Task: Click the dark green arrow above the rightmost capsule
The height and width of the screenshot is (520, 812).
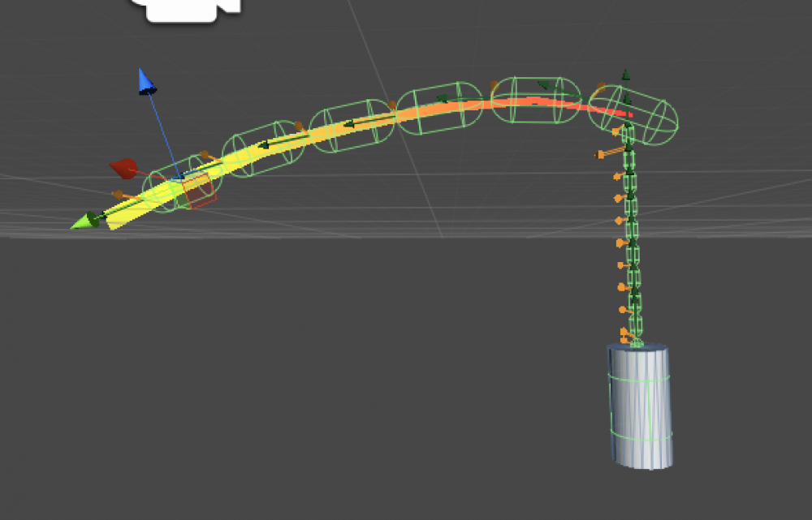Action: click(626, 76)
